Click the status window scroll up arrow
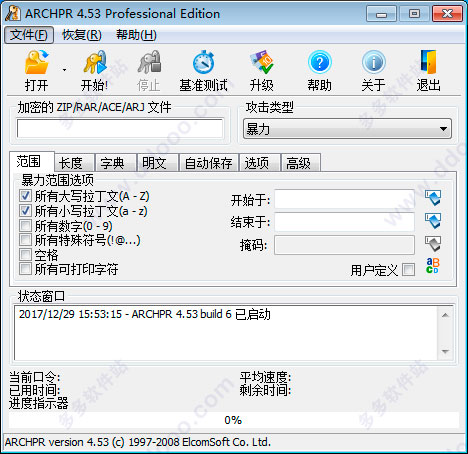This screenshot has height=454, width=468. tap(445, 315)
